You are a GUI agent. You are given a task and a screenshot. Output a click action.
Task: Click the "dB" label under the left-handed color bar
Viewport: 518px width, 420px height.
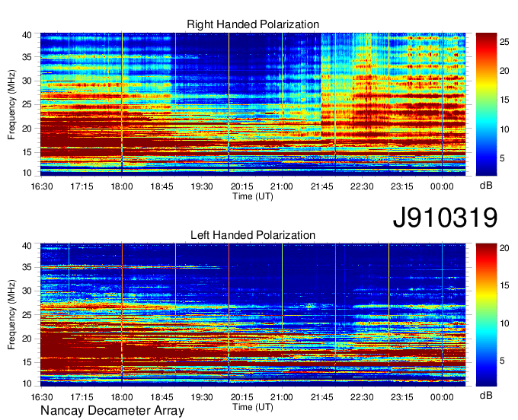[x=486, y=395]
